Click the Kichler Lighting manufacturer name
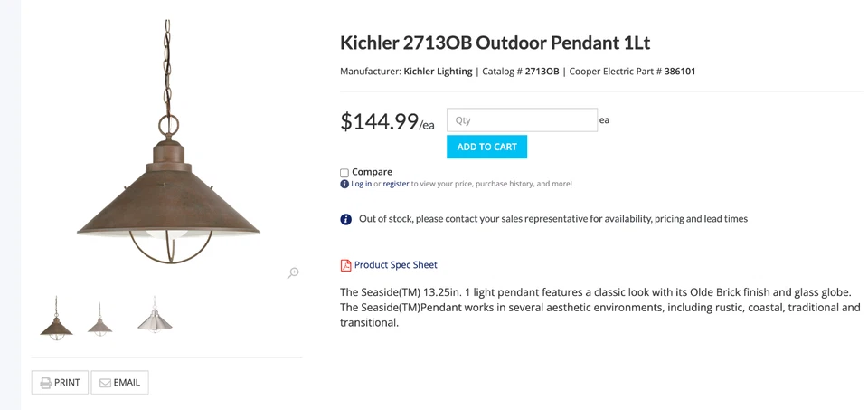The height and width of the screenshot is (410, 868). [438, 72]
